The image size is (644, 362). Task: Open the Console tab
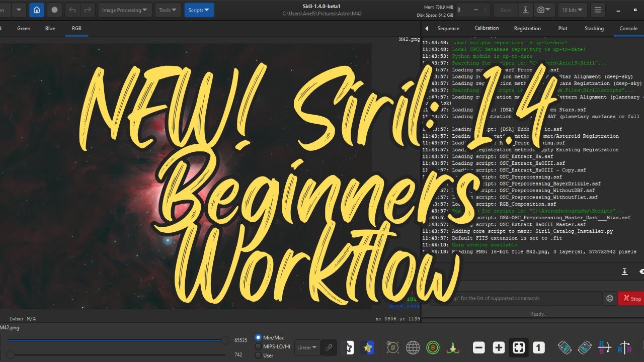pos(628,29)
